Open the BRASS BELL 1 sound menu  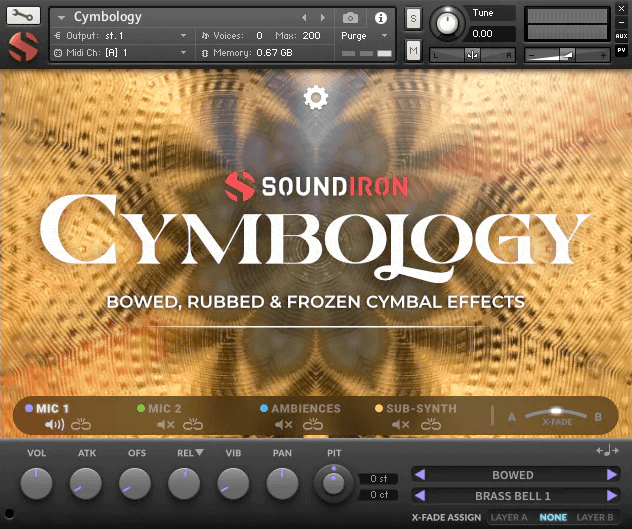pyautogui.click(x=513, y=496)
